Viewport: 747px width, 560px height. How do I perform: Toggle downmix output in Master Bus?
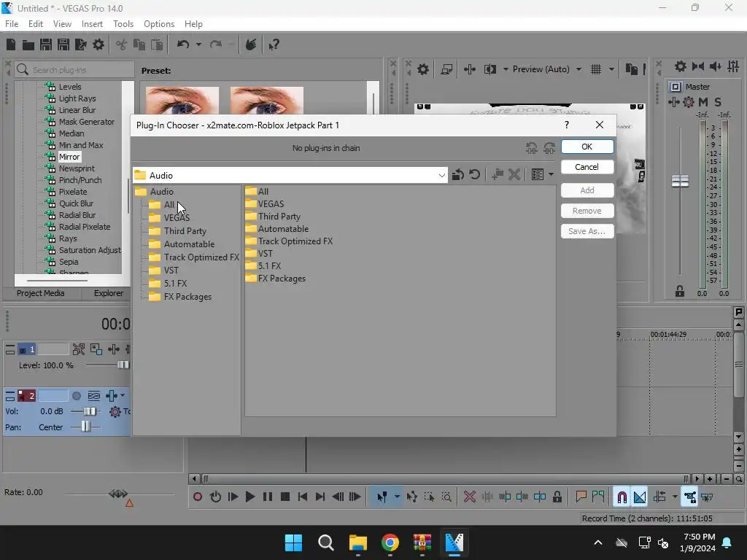coord(698,66)
